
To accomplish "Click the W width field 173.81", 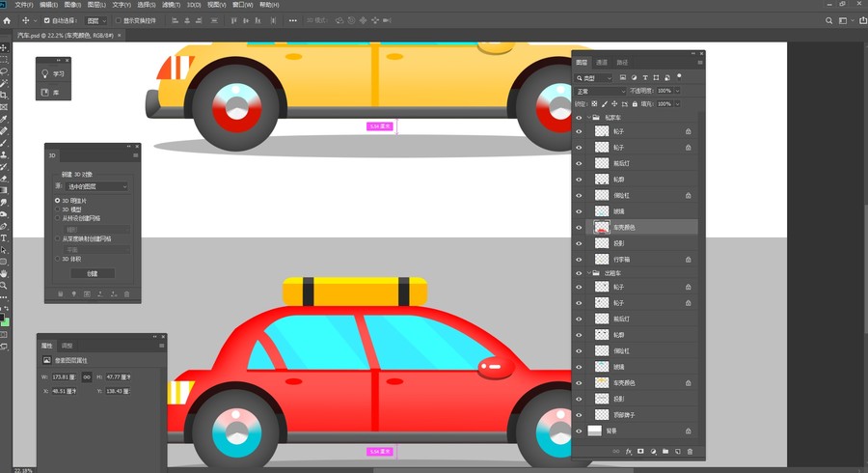I will coord(64,377).
